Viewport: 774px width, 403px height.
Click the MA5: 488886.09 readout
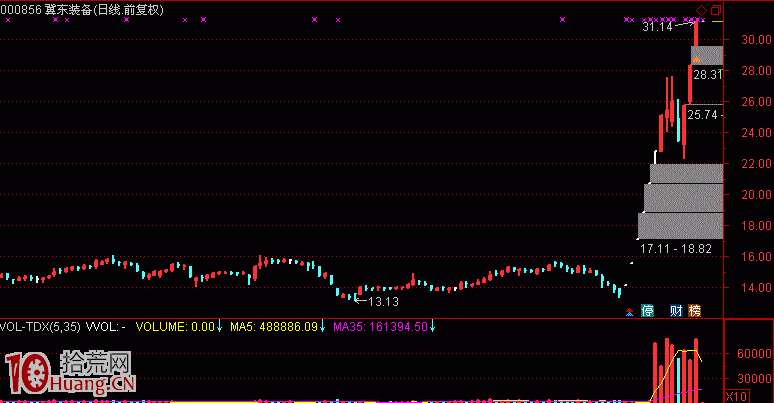(x=274, y=326)
